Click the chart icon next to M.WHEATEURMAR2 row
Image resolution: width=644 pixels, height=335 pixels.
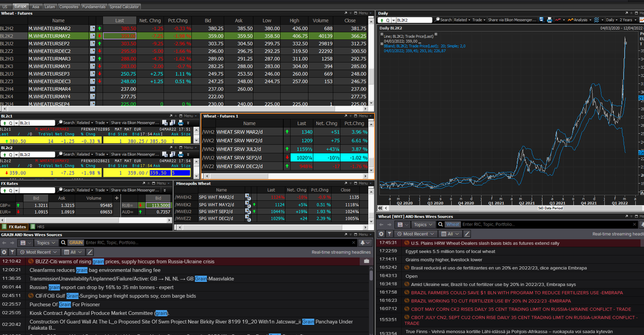[93, 29]
